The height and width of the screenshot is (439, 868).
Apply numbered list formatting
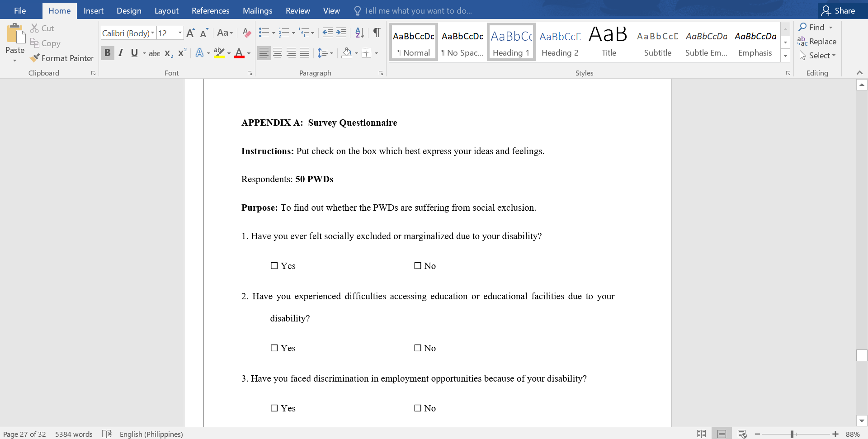click(x=284, y=33)
